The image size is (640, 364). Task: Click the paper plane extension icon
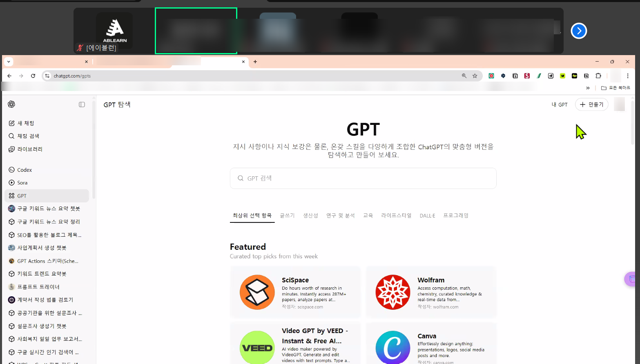(551, 76)
